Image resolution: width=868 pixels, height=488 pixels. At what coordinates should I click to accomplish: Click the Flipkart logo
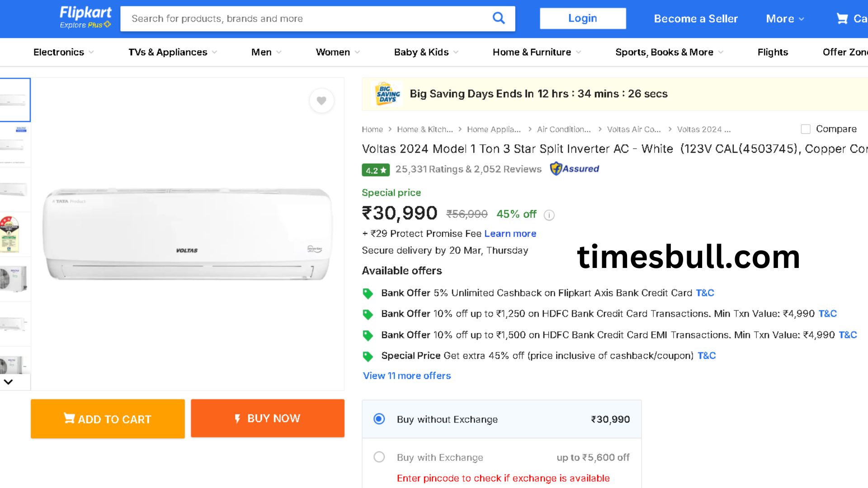(x=85, y=13)
